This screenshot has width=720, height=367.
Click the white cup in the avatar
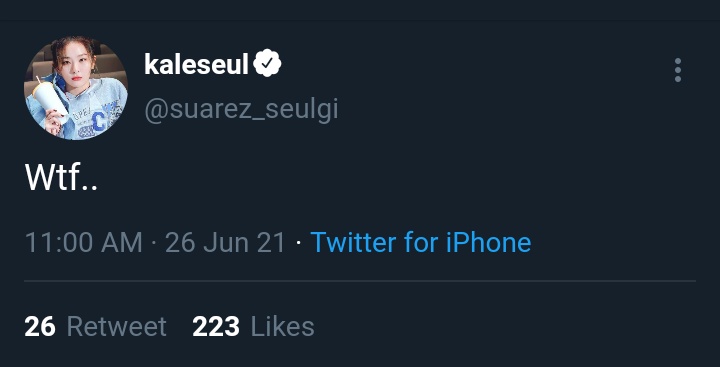coord(51,96)
